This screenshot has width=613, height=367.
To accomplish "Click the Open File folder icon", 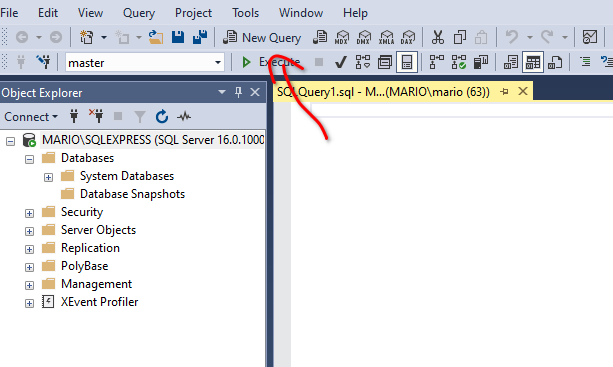I will click(x=156, y=38).
